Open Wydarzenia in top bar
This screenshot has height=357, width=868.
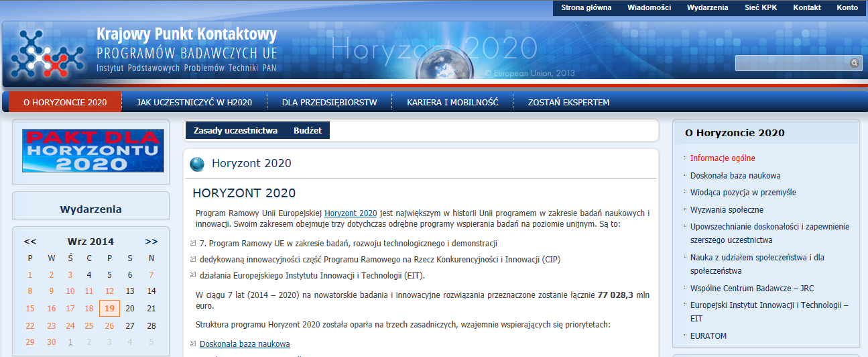(707, 7)
